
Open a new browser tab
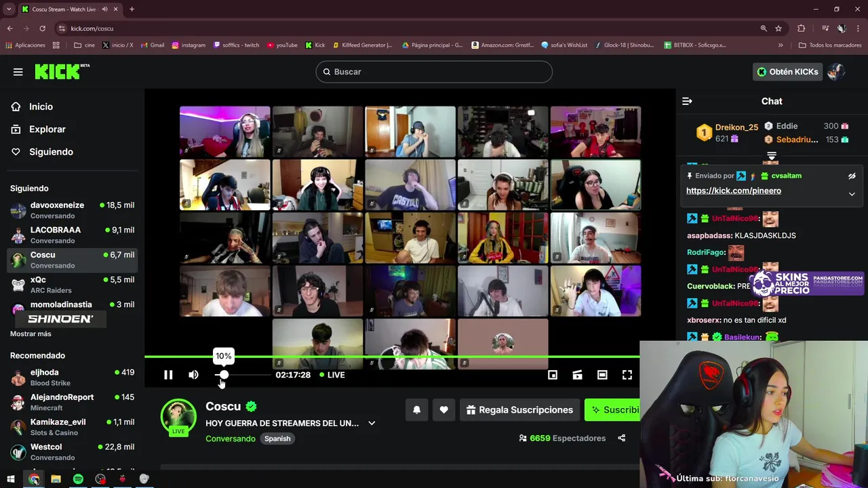pyautogui.click(x=132, y=9)
